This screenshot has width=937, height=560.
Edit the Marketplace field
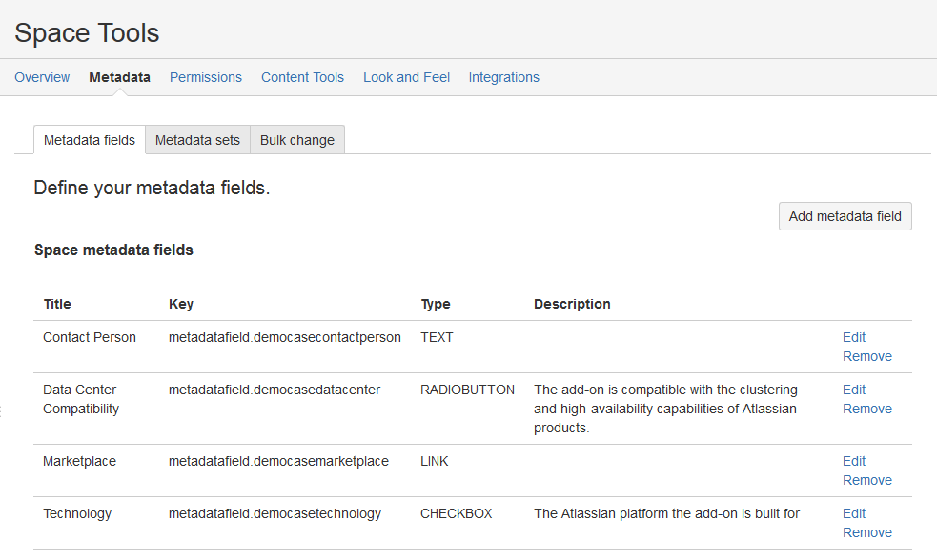click(x=853, y=461)
